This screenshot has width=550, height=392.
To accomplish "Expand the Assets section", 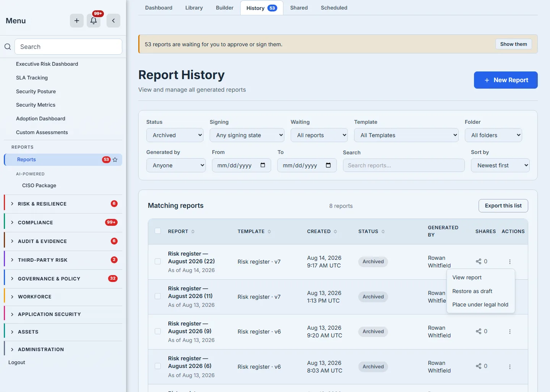I will (63, 332).
